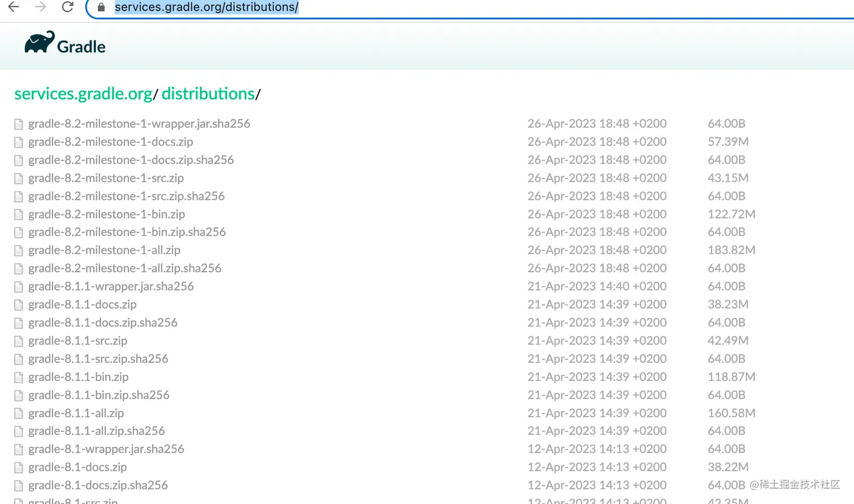Screen dimensions: 854x504
Task: Click file icon beside gradle-8.1.1-wrapper.jar.sha256
Action: [x=19, y=287]
